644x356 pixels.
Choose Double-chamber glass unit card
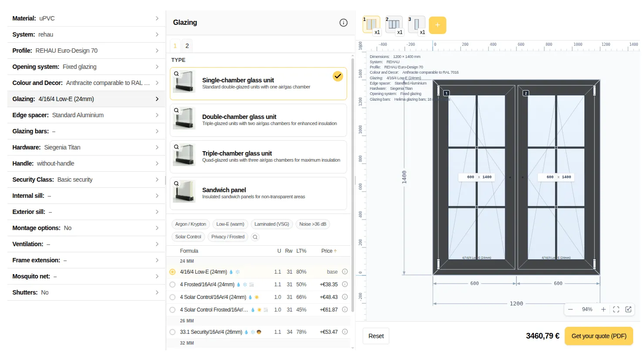click(x=258, y=120)
